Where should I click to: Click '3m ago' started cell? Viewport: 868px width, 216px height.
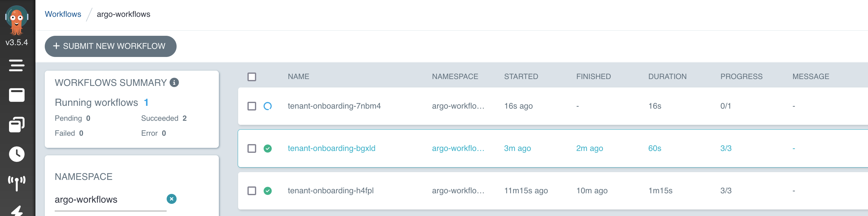517,148
